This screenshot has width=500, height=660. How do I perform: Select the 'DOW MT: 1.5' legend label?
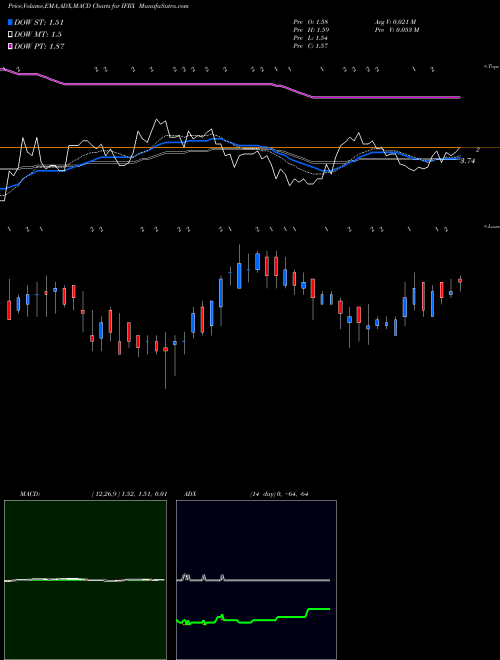coord(38,35)
